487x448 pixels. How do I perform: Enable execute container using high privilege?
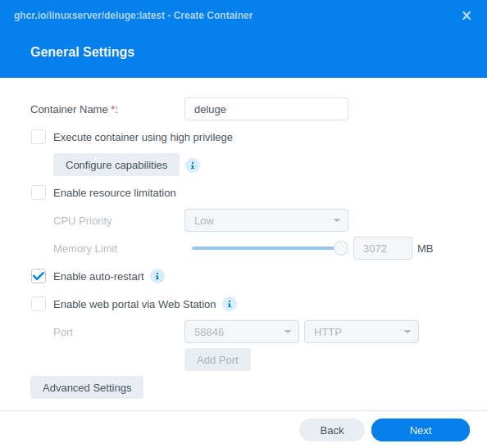coord(39,137)
